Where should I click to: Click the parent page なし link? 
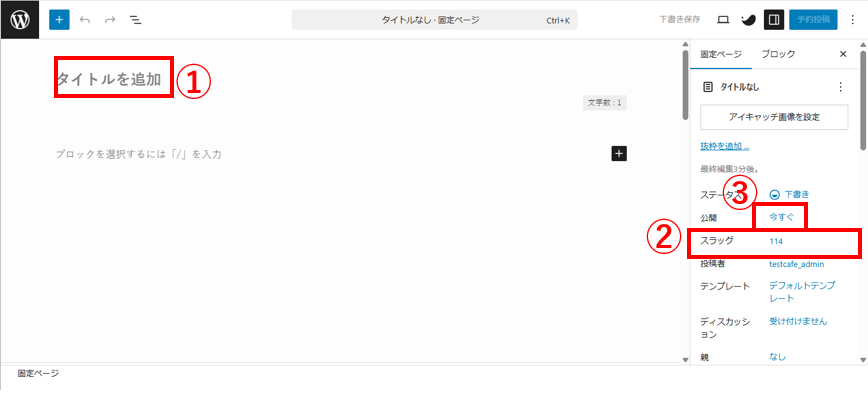777,357
